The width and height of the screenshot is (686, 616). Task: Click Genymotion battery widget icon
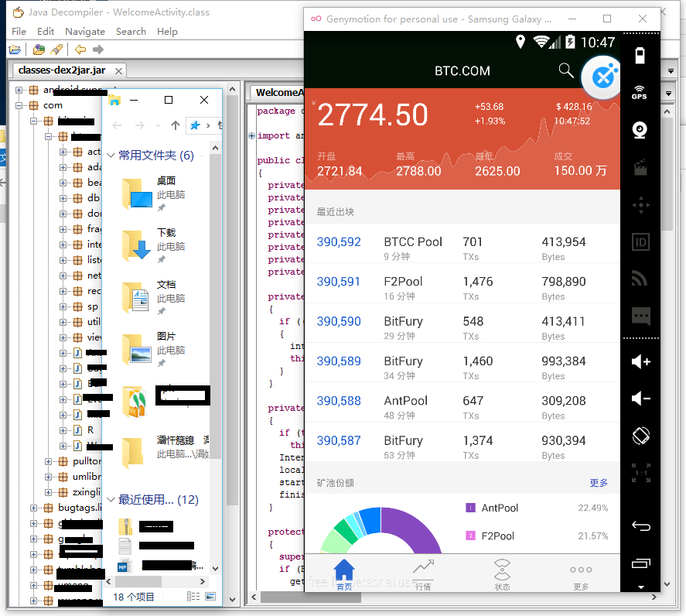coord(640,56)
